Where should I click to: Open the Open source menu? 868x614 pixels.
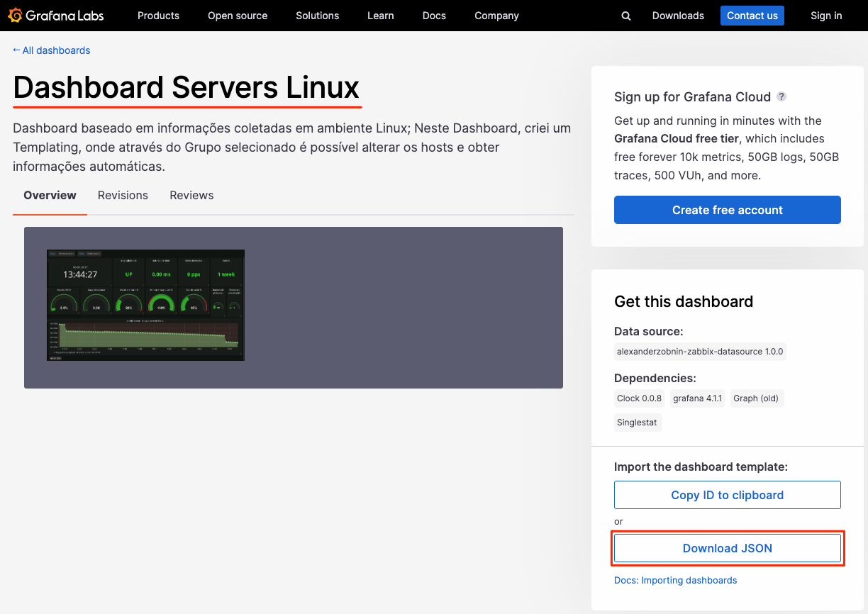tap(238, 15)
